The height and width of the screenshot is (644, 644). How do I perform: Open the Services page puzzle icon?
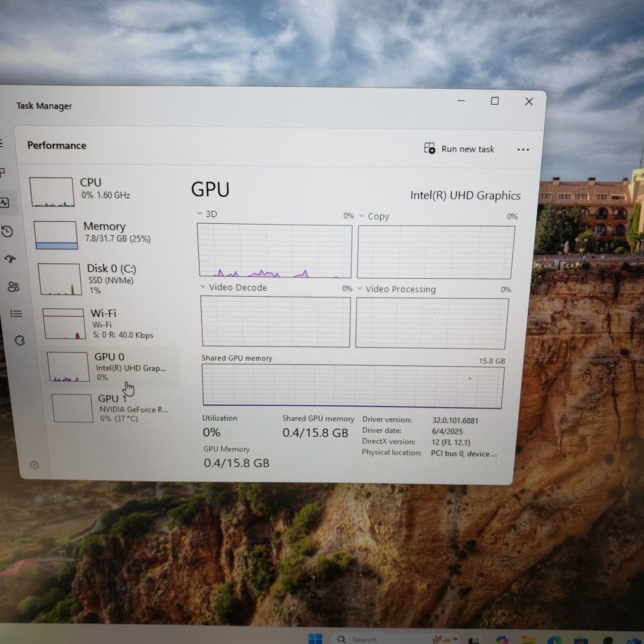(20, 340)
